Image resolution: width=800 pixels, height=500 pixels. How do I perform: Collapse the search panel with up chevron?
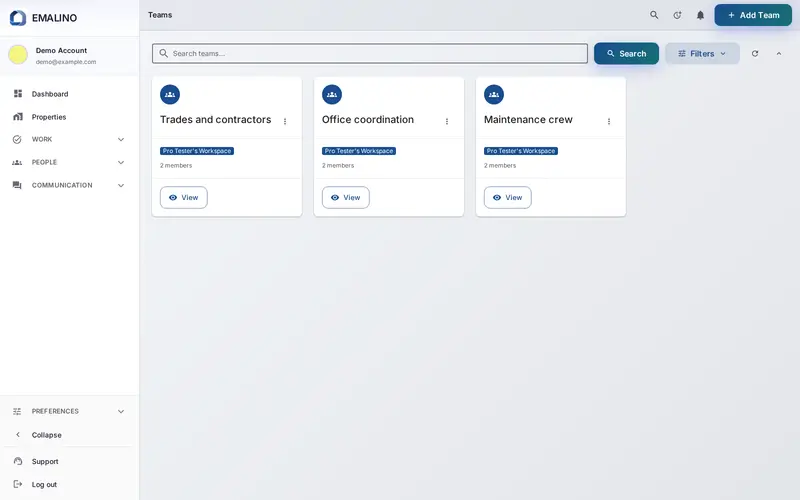pyautogui.click(x=779, y=54)
